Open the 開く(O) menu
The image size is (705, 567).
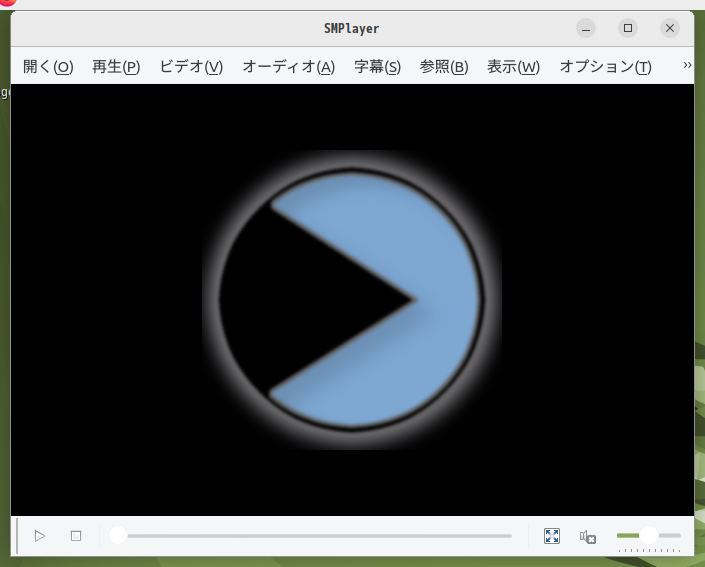tap(48, 67)
